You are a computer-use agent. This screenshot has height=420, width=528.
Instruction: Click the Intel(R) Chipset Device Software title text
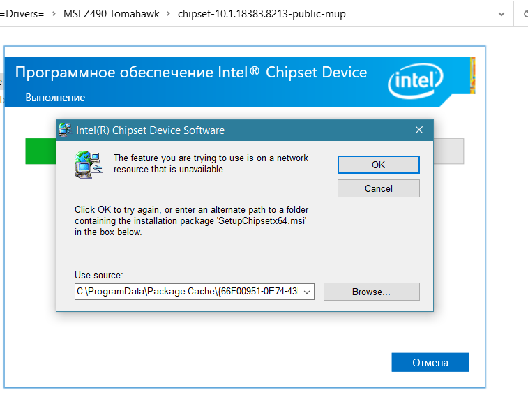(x=150, y=130)
